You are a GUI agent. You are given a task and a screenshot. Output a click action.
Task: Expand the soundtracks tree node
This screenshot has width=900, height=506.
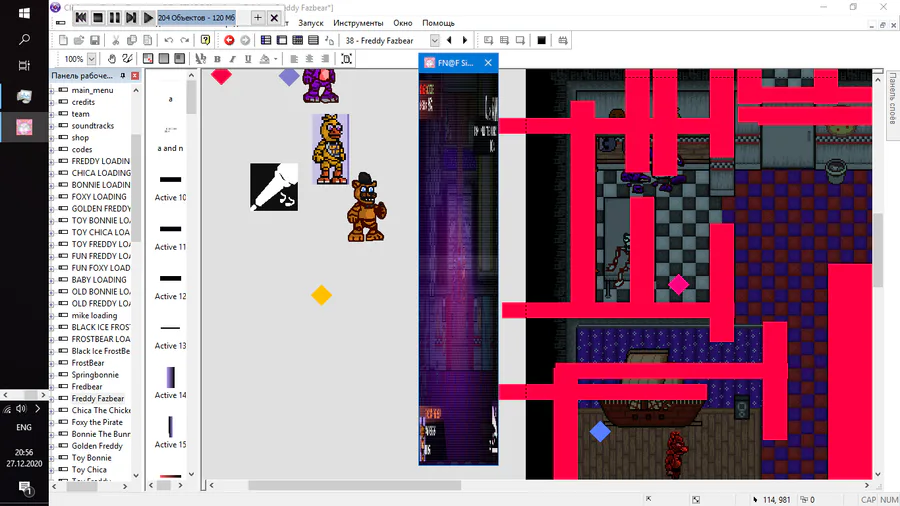click(52, 126)
